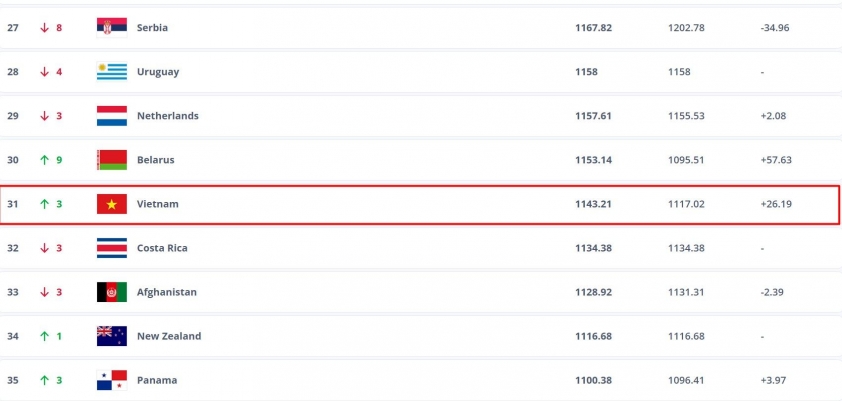Click the Belarus flag icon

(x=112, y=160)
